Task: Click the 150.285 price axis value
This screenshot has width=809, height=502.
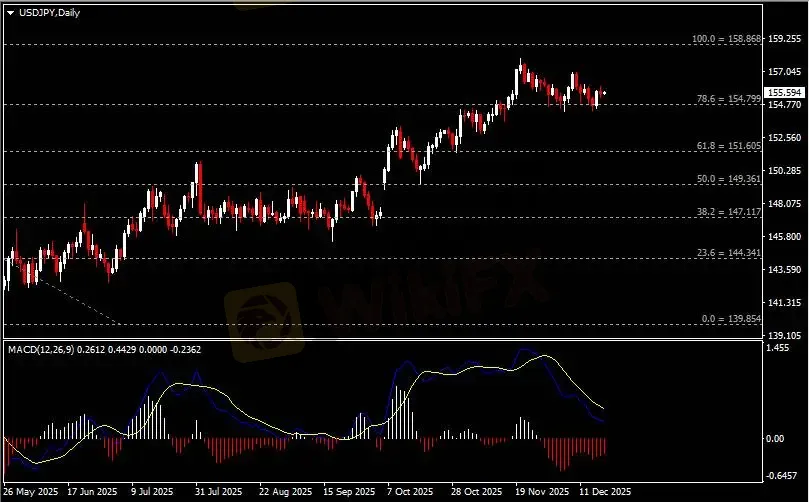Action: pos(785,171)
